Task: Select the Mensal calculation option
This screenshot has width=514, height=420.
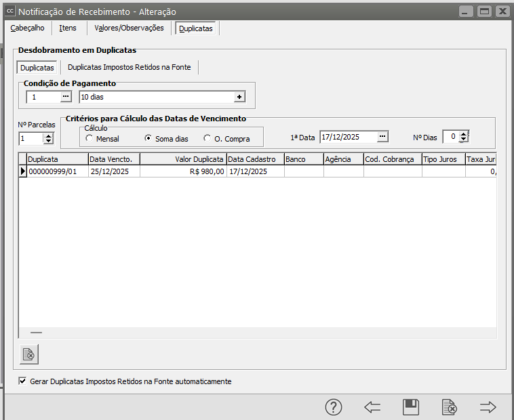Action: pyautogui.click(x=90, y=138)
